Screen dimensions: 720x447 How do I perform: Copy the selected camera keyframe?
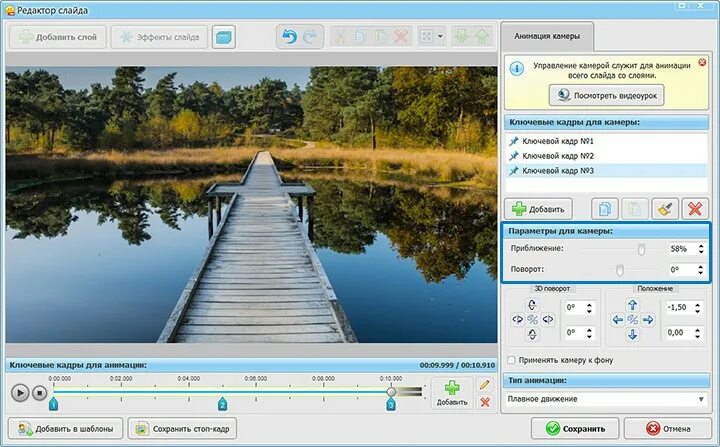pos(604,209)
